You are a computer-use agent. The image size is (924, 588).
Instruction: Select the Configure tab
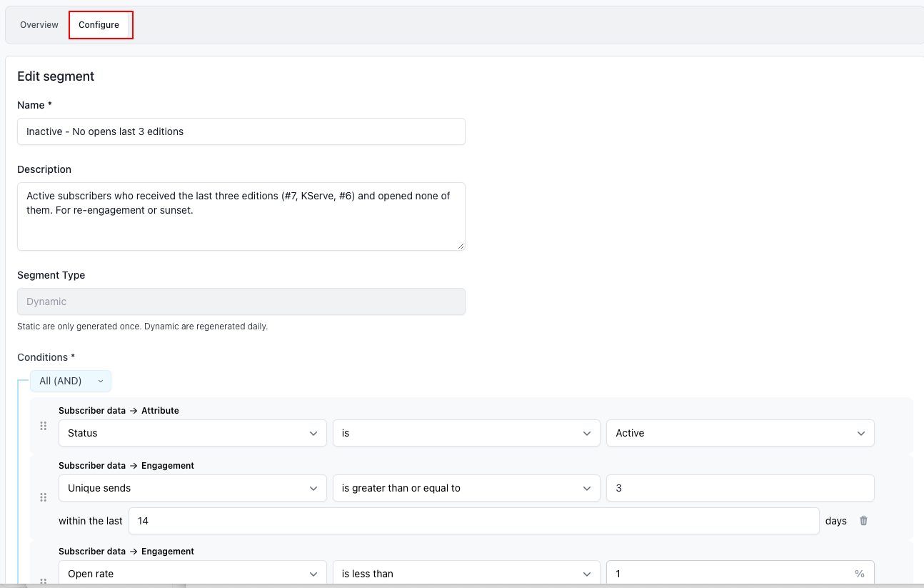click(99, 25)
